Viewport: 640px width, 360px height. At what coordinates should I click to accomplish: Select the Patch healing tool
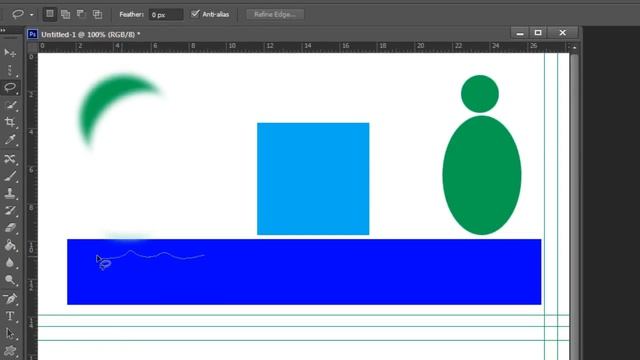(x=10, y=158)
